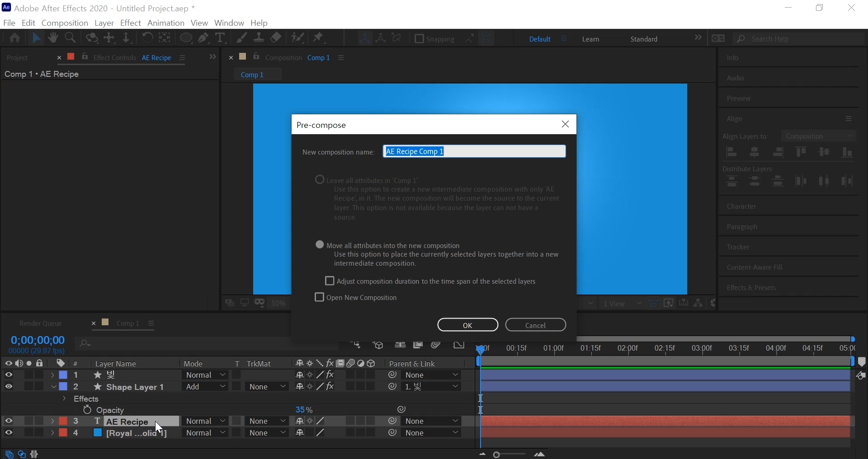Select the Home icon in toolbar
Image resolution: width=868 pixels, height=459 pixels.
coord(14,38)
